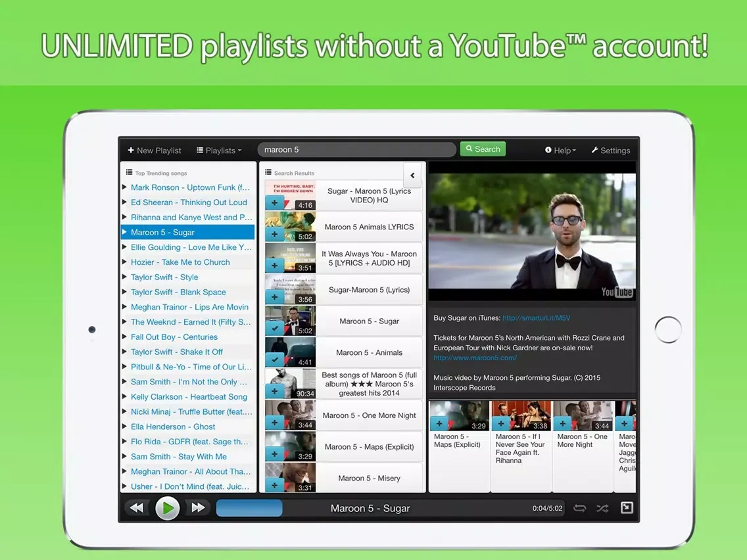Toggle the shuffle icon
The width and height of the screenshot is (747, 560).
click(602, 508)
